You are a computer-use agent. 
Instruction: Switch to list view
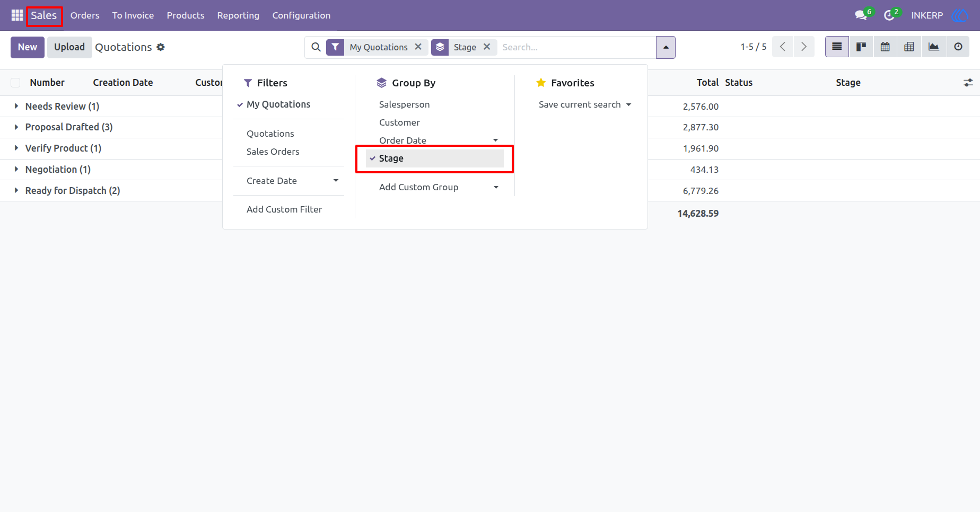coord(837,47)
